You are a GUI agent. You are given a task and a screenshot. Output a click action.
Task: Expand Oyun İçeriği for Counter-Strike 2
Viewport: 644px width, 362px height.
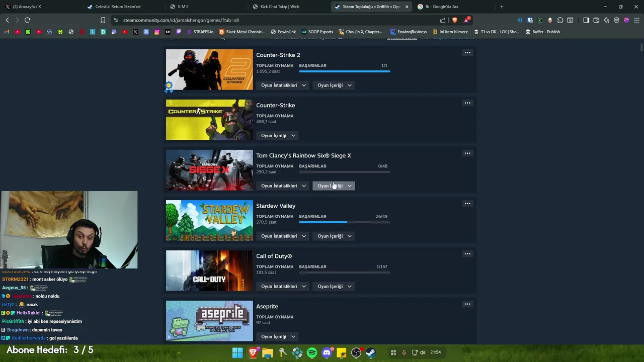(x=334, y=85)
